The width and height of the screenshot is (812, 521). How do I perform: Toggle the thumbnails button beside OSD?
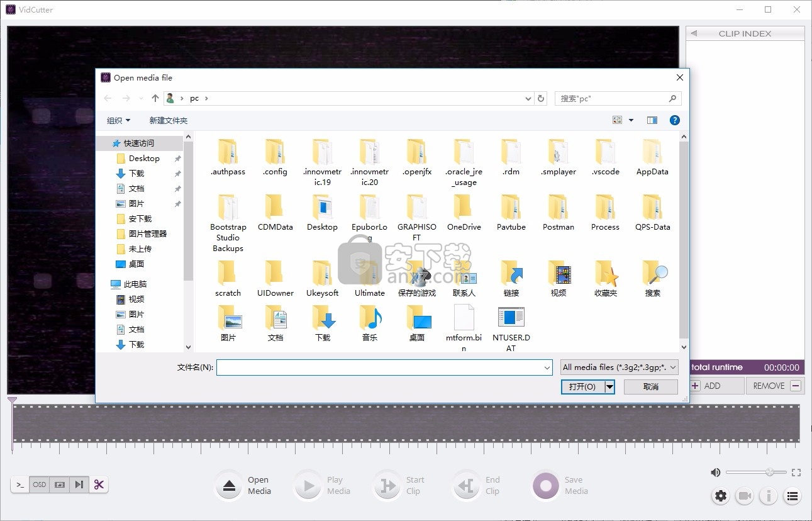point(59,485)
